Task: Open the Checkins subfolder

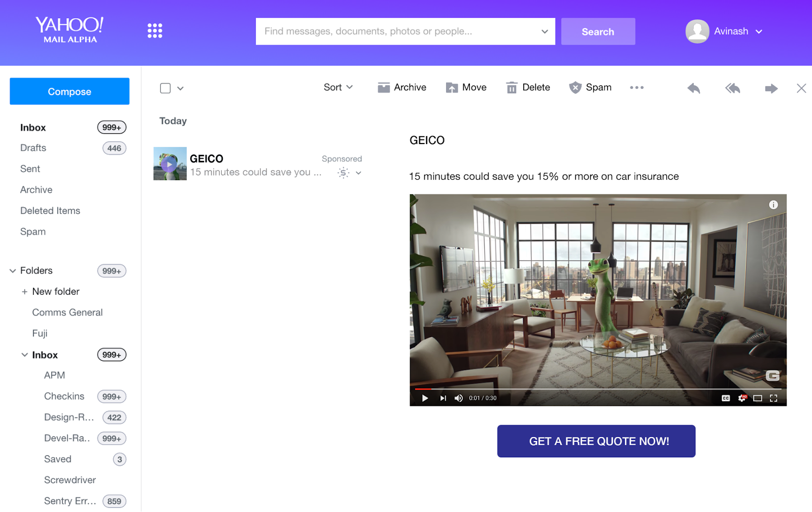Action: click(x=64, y=396)
